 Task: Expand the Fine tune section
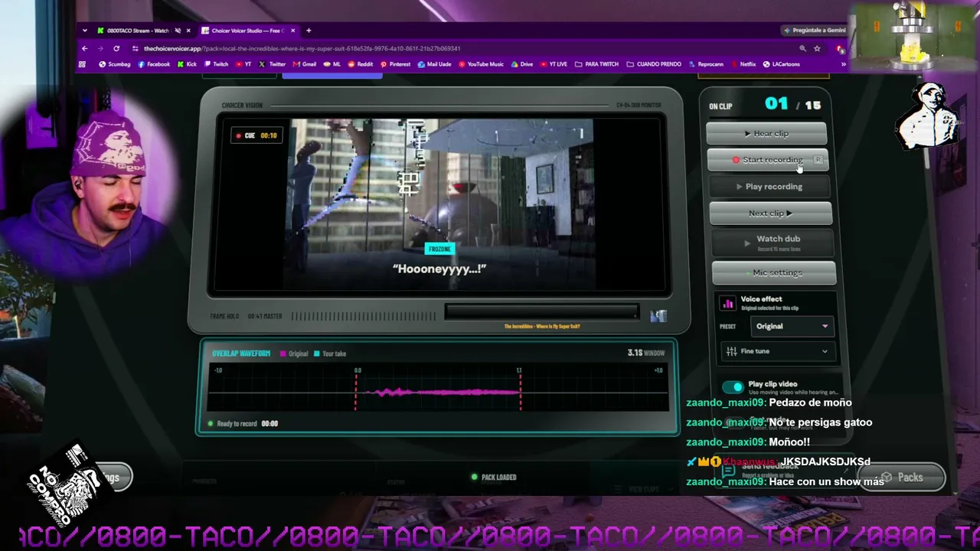coord(777,351)
